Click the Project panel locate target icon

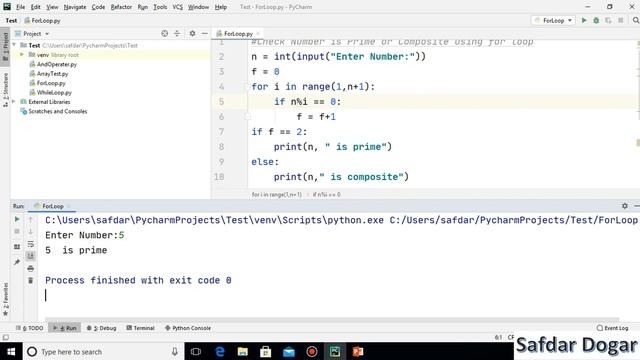click(164, 33)
